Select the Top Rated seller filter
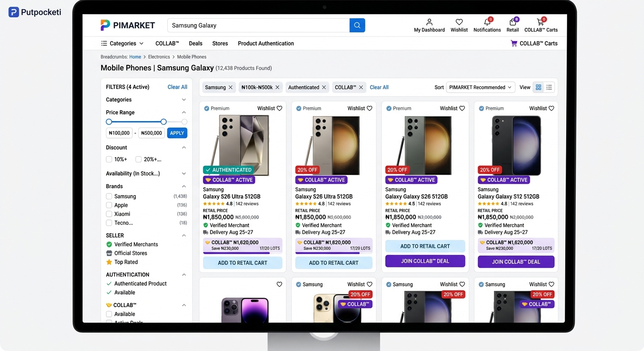Image resolution: width=644 pixels, height=351 pixels. (x=122, y=262)
